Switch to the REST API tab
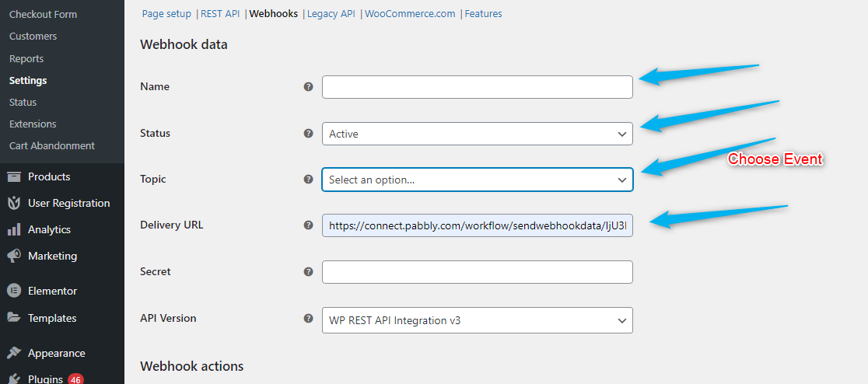The height and width of the screenshot is (384, 868). click(222, 14)
